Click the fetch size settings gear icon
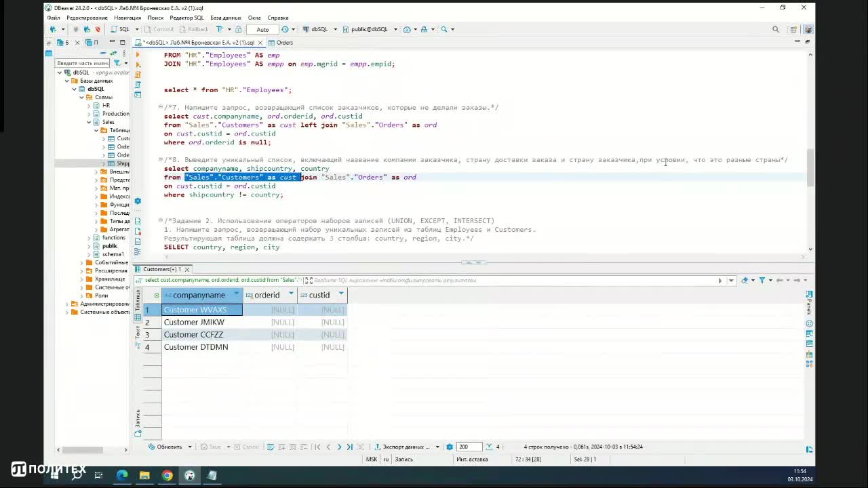Screen dimensions: 868x488 point(449,447)
